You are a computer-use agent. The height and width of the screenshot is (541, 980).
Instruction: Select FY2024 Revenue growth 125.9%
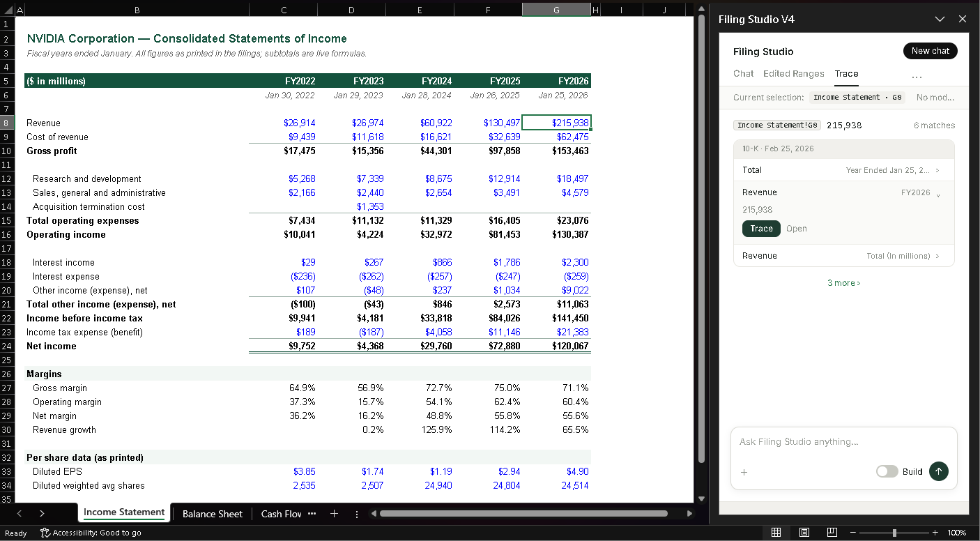(x=420, y=429)
